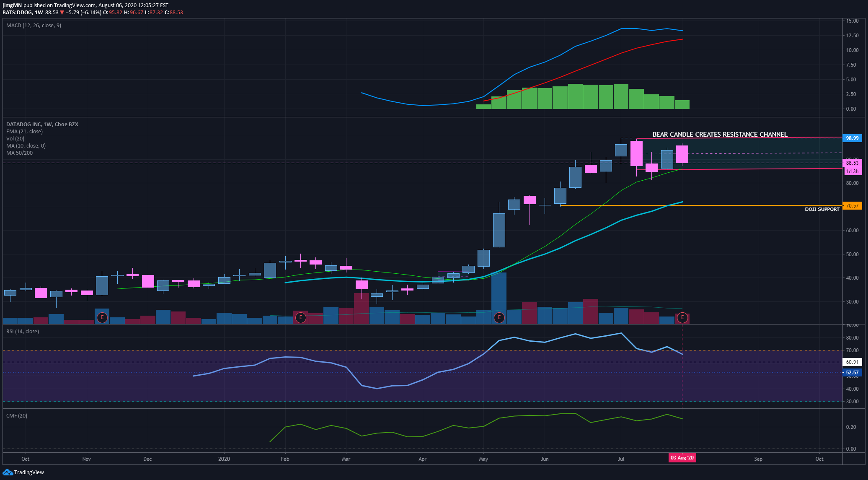Viewport: 868px width, 480px height.
Task: Click the 80.00 price scale value
Action: click(x=852, y=183)
